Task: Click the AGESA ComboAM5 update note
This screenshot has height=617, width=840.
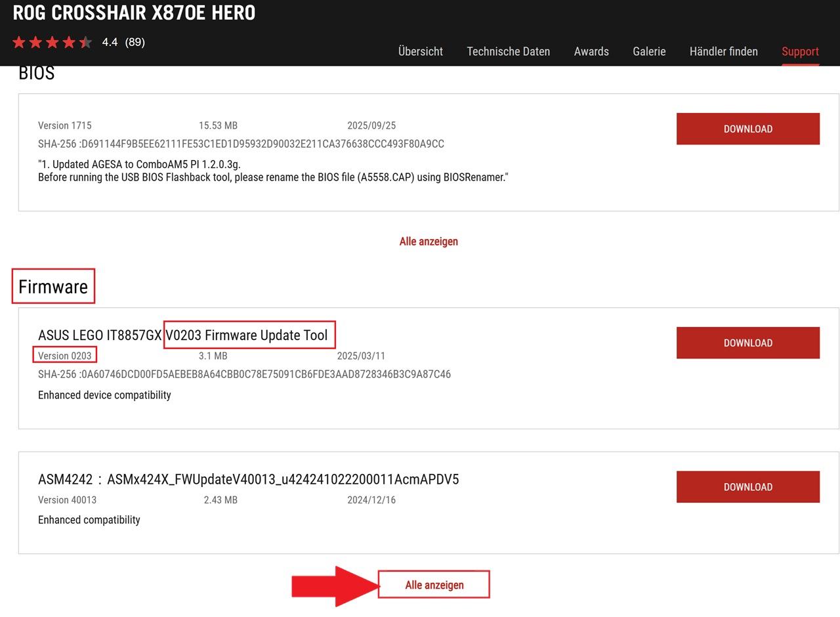Action: tap(139, 164)
